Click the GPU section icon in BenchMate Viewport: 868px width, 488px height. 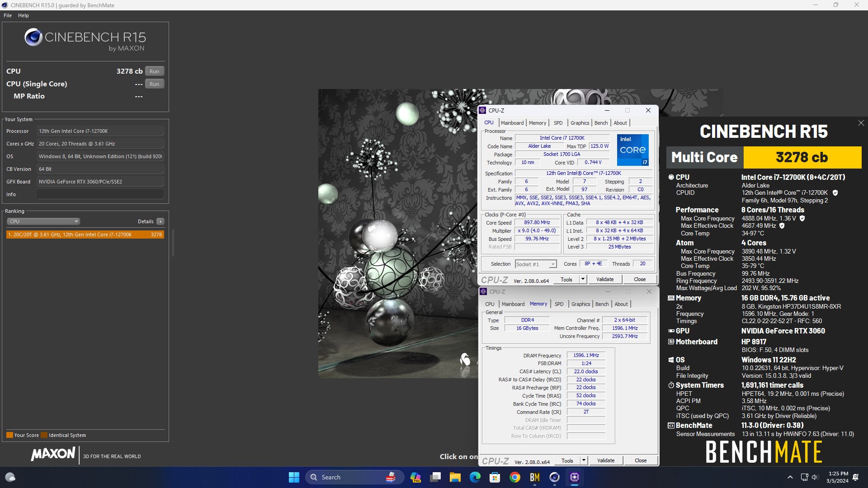(x=671, y=331)
